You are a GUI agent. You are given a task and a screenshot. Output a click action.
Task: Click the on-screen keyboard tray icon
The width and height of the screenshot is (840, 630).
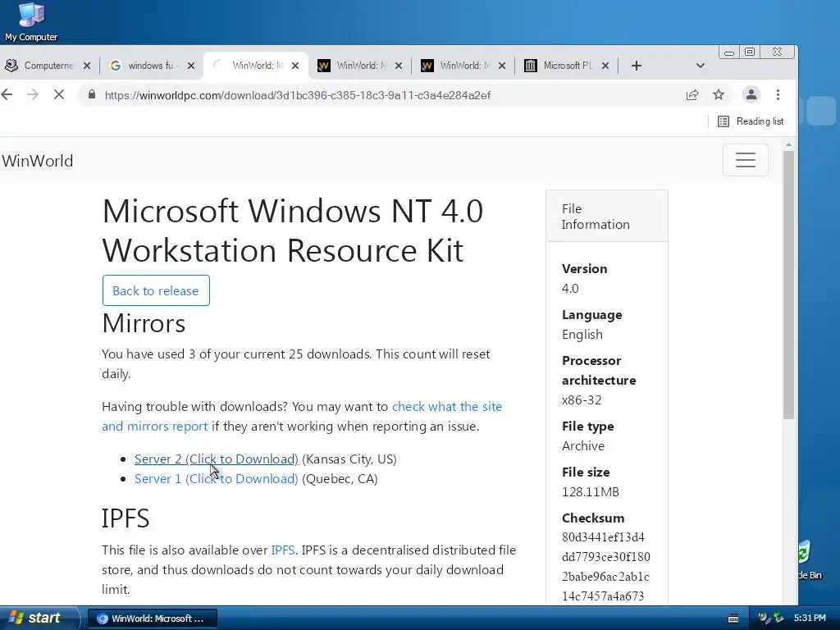pyautogui.click(x=733, y=619)
